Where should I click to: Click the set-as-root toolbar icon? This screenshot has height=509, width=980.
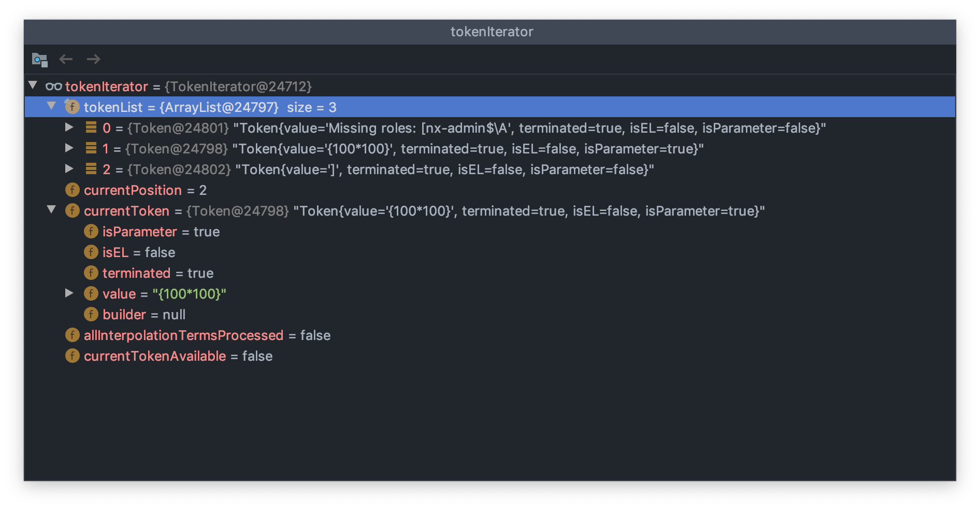coord(40,60)
